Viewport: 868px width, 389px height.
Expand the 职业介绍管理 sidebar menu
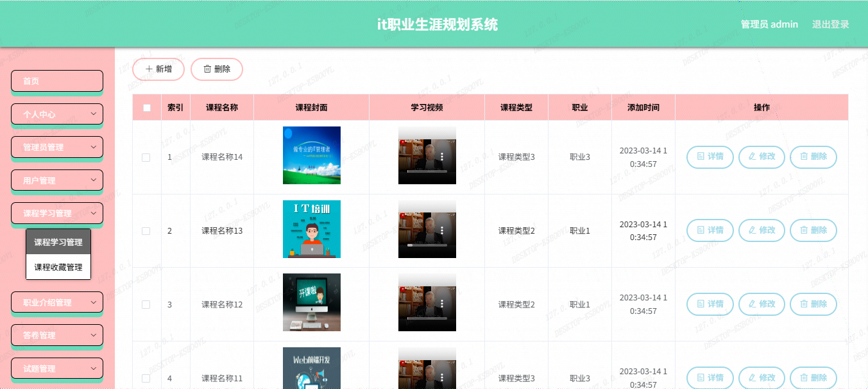pyautogui.click(x=57, y=302)
